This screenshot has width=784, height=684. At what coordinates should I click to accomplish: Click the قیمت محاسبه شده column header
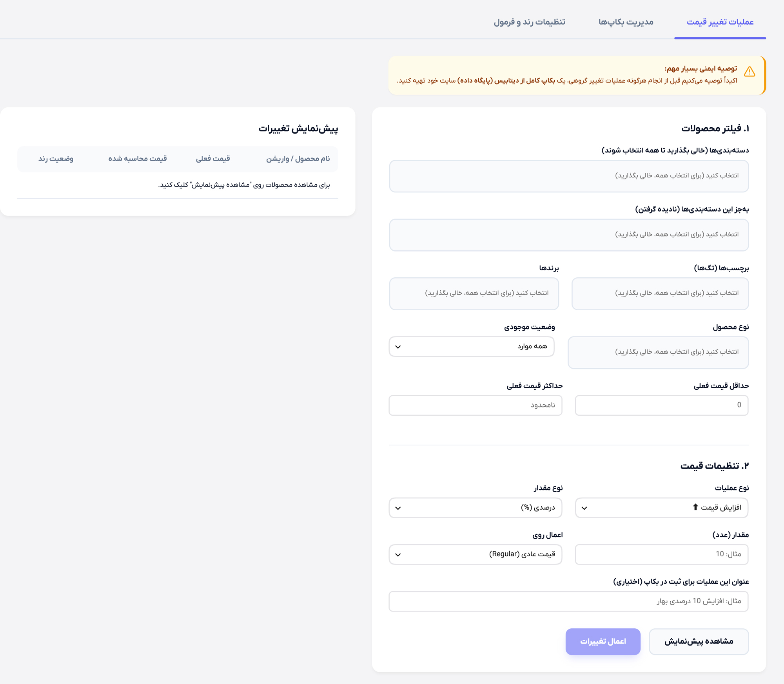[x=138, y=159]
